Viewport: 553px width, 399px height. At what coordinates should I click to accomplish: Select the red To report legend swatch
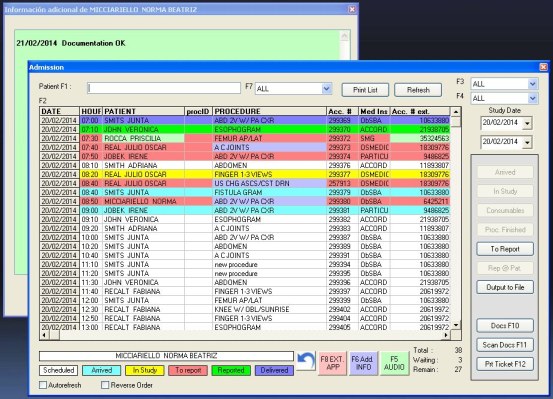coord(188,370)
